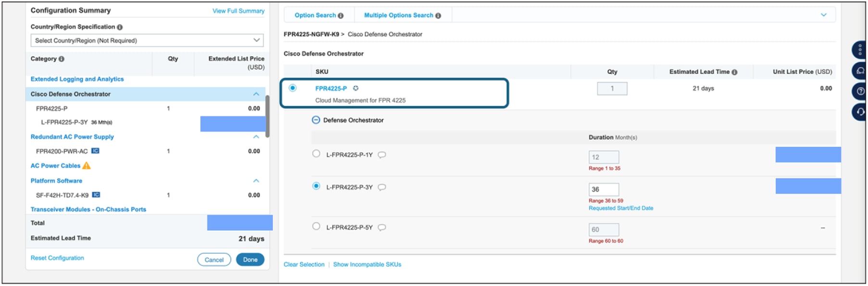
Task: Click the 12-month duration field
Action: tap(604, 158)
